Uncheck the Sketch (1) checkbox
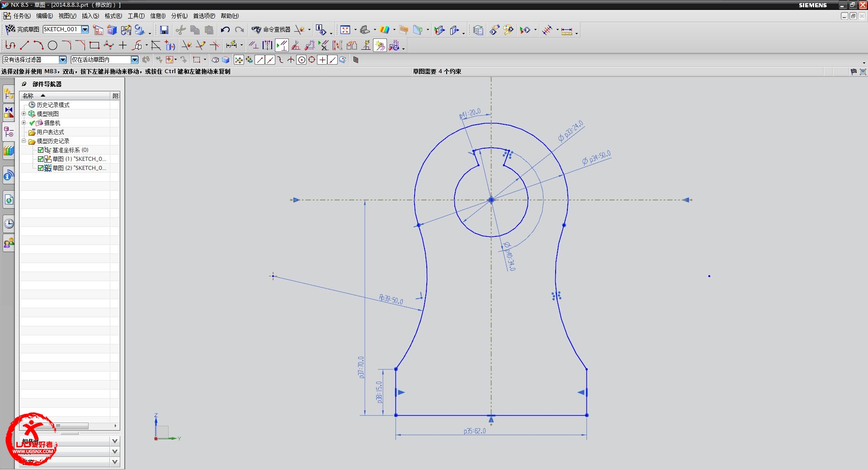Screen dimensions: 868x470 (41, 159)
